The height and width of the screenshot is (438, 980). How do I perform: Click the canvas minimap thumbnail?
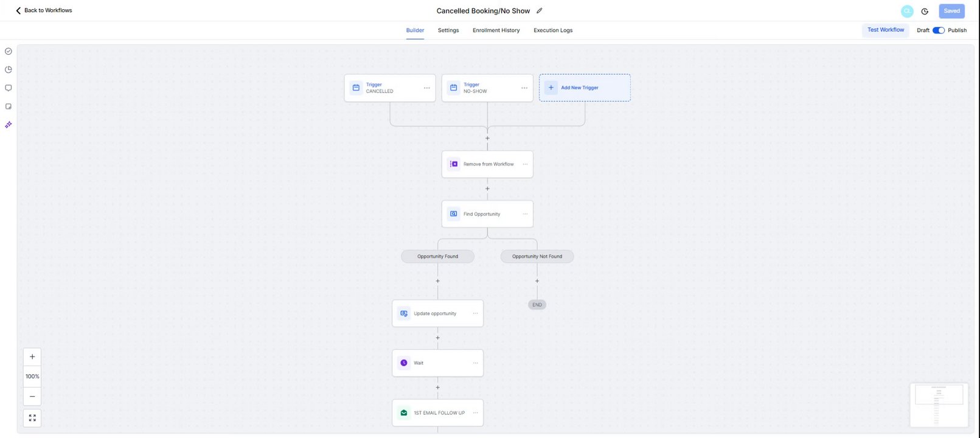pos(939,405)
